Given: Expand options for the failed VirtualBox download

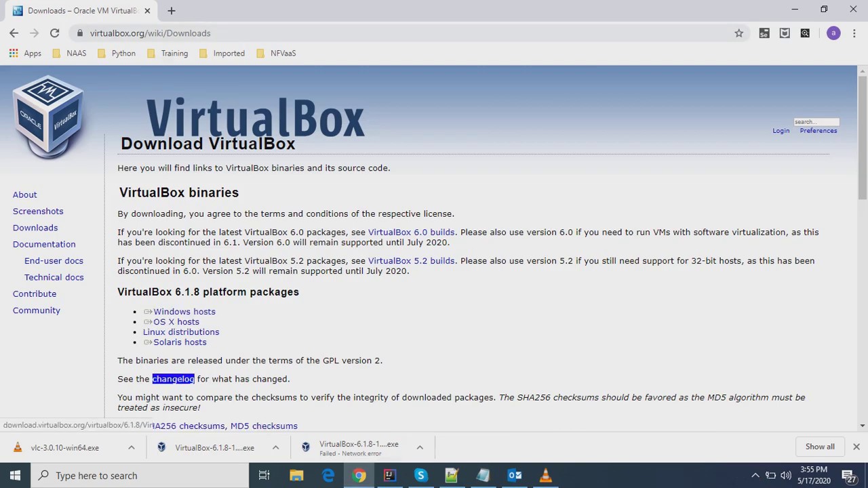Looking at the screenshot, I should pyautogui.click(x=420, y=447).
